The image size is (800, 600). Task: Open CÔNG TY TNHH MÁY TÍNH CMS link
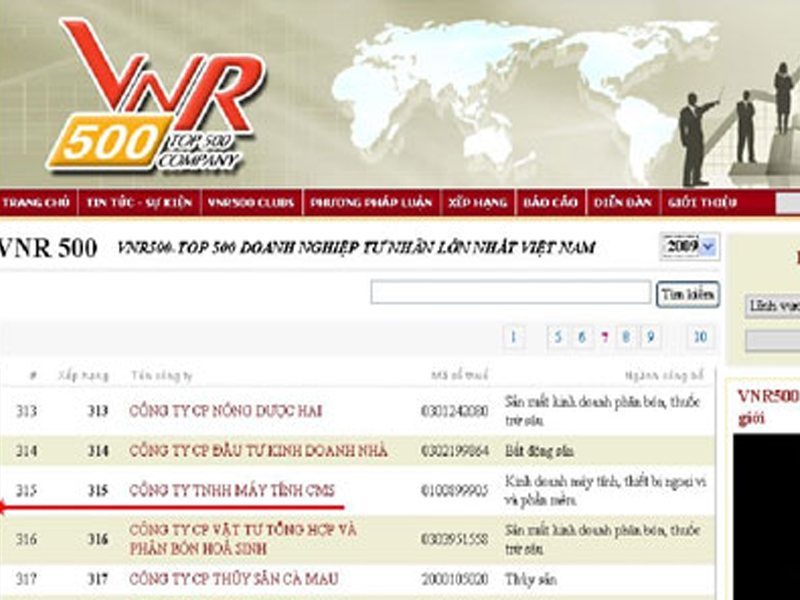(232, 491)
